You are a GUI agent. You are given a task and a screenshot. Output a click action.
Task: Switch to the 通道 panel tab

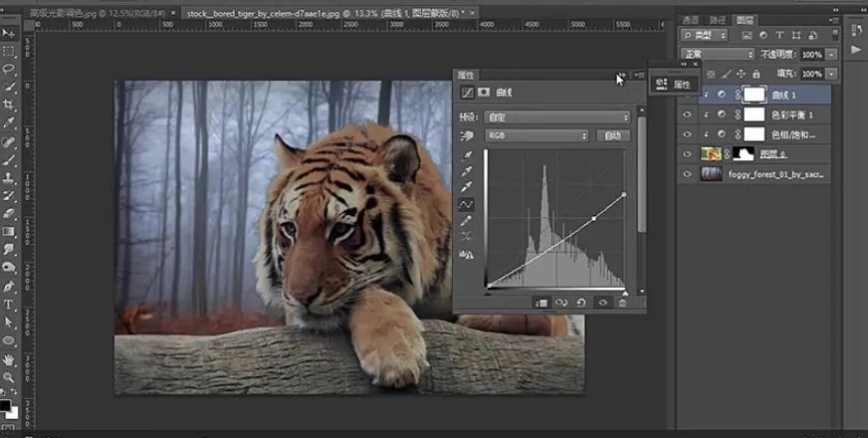coord(691,20)
